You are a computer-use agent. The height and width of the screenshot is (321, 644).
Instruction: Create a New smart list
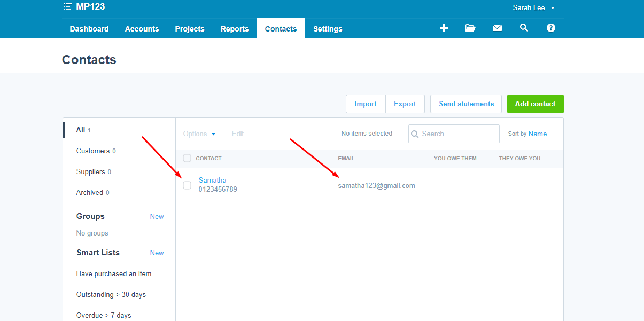pos(157,253)
